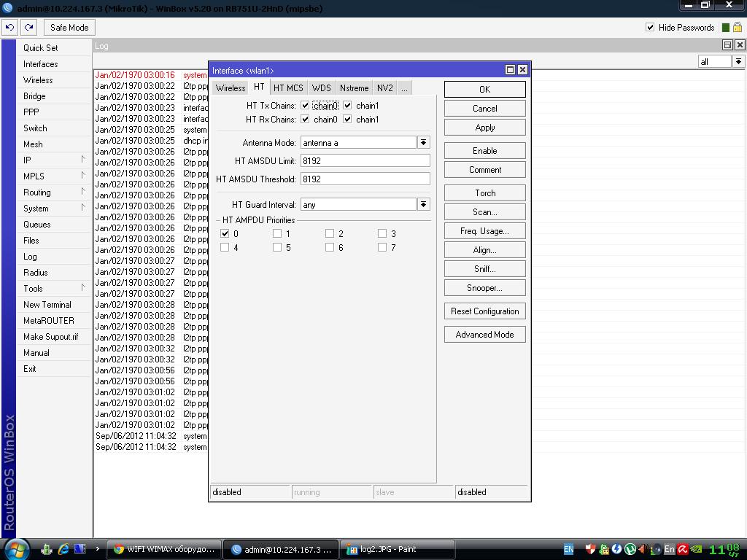Image resolution: width=747 pixels, height=560 pixels.
Task: Check AMPDU priority 6
Action: 330,247
